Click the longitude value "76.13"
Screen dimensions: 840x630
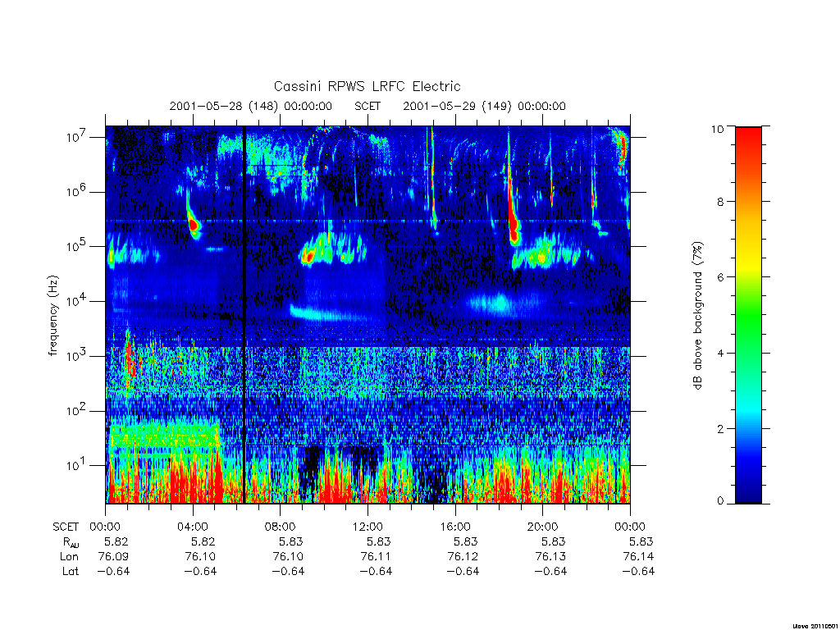(x=550, y=557)
